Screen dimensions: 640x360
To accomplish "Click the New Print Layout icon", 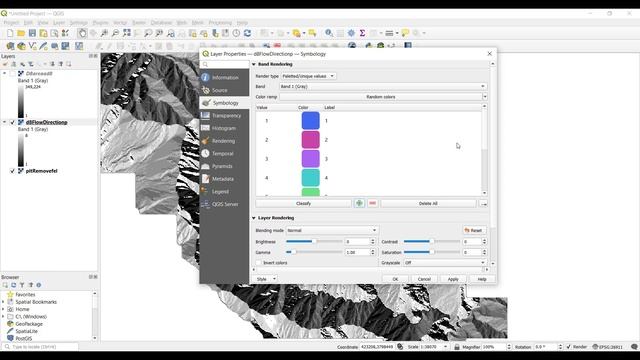I will tap(43, 33).
